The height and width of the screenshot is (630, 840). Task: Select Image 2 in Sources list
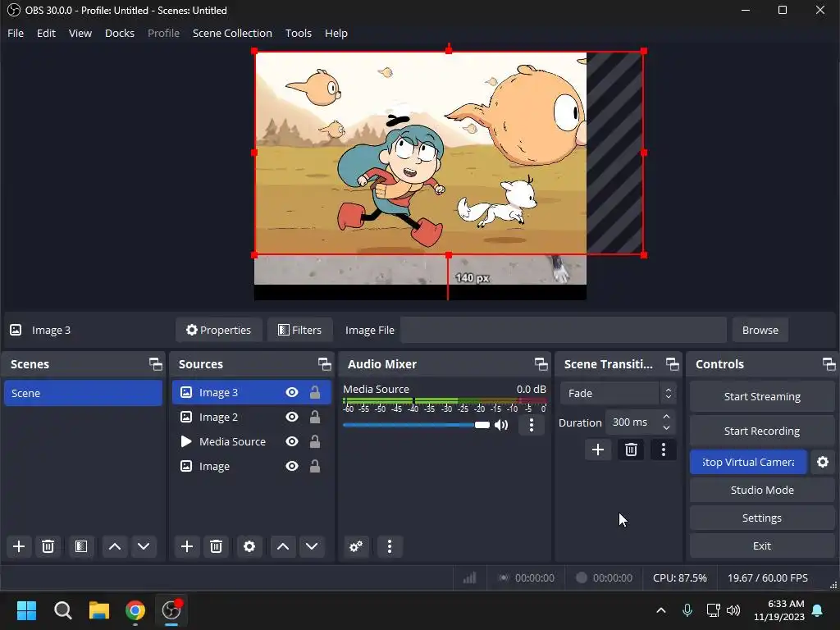point(252,417)
